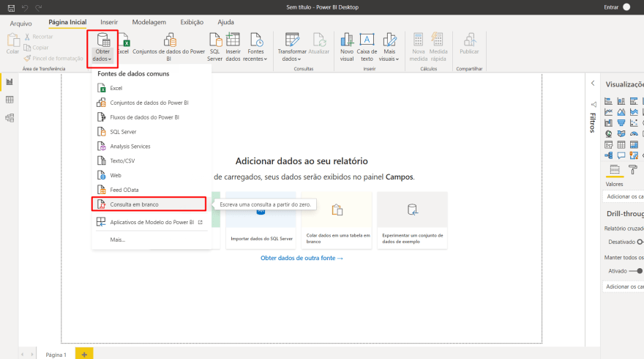Toggle the switch next to Entrar
This screenshot has width=644, height=359.
[x=626, y=7]
